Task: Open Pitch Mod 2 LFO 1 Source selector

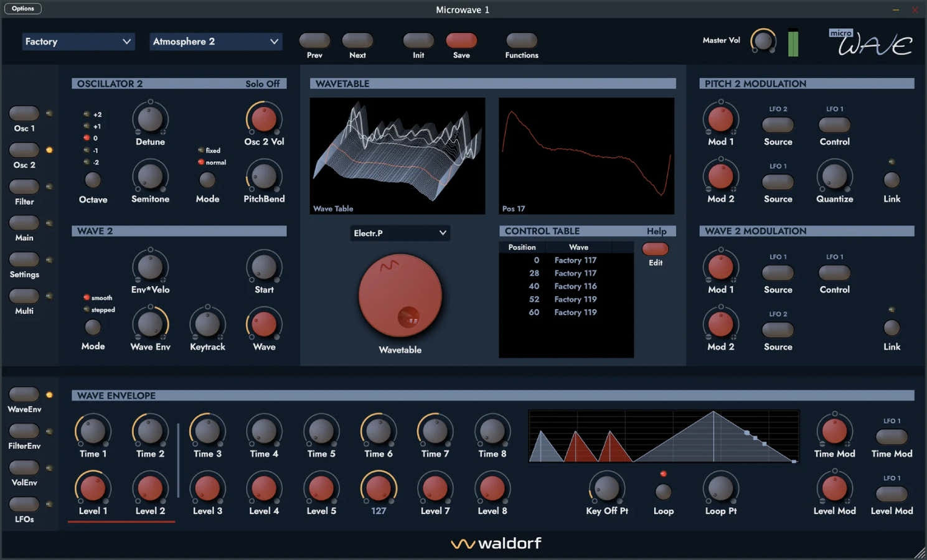Action: tap(778, 182)
